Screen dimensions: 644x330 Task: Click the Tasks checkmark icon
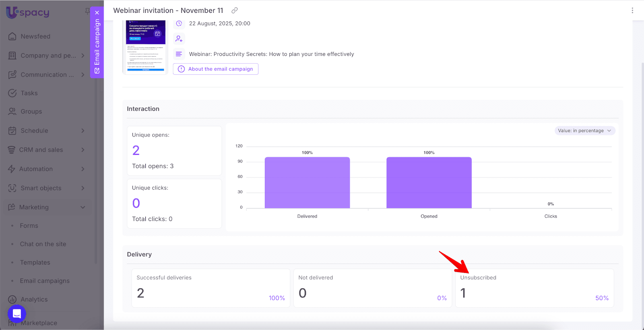pos(12,93)
